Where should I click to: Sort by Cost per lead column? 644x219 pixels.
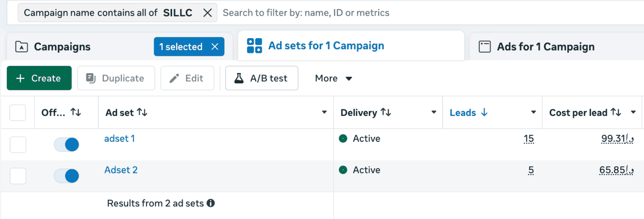[615, 113]
